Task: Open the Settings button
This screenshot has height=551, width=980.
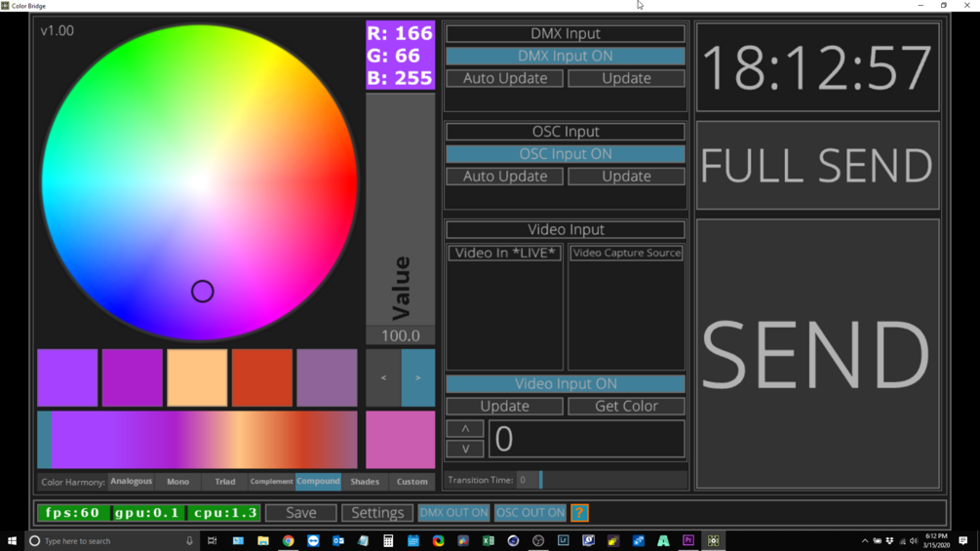Action: (x=377, y=513)
